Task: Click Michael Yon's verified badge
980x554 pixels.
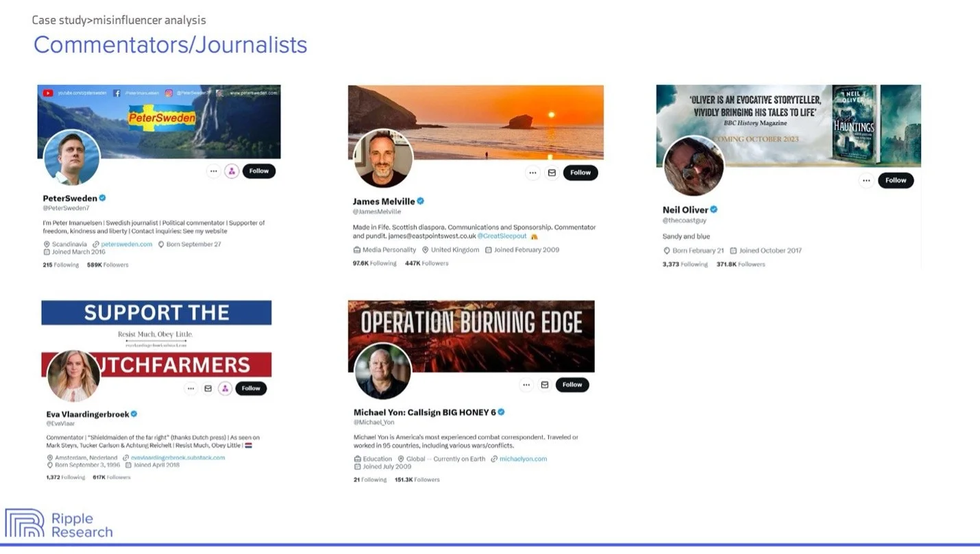Action: tap(502, 412)
